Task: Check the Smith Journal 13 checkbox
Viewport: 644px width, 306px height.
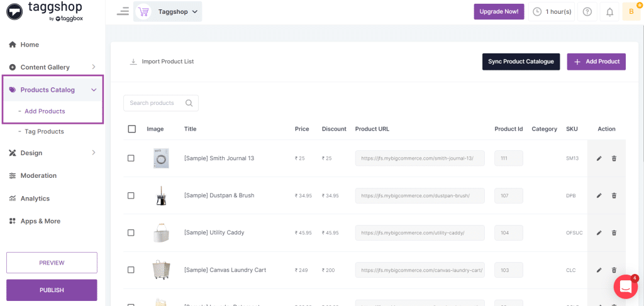Action: [x=131, y=158]
